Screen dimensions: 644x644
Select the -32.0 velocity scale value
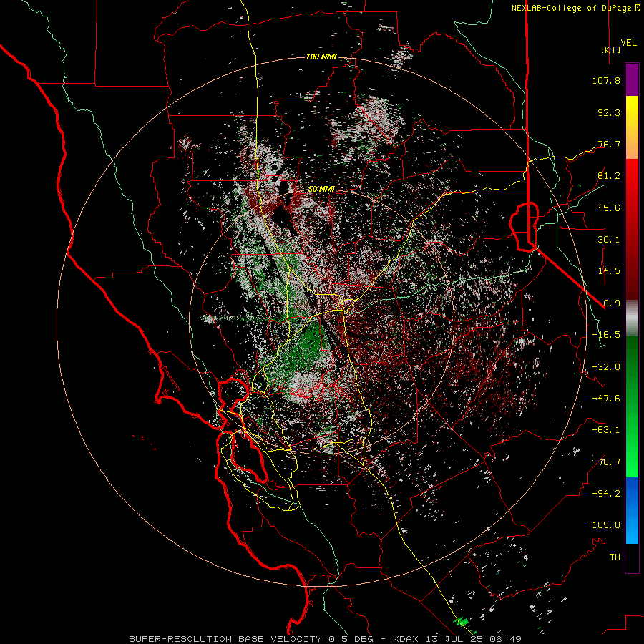606,367
